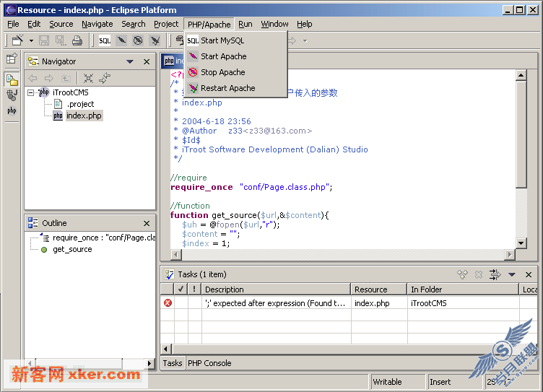
Task: Select the PHP perspective icon in left bar
Action: (12, 110)
